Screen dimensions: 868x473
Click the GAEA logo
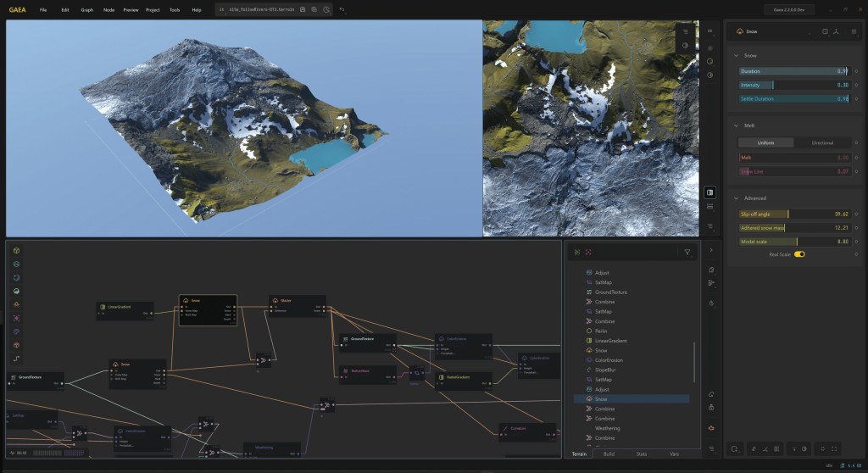[x=17, y=10]
